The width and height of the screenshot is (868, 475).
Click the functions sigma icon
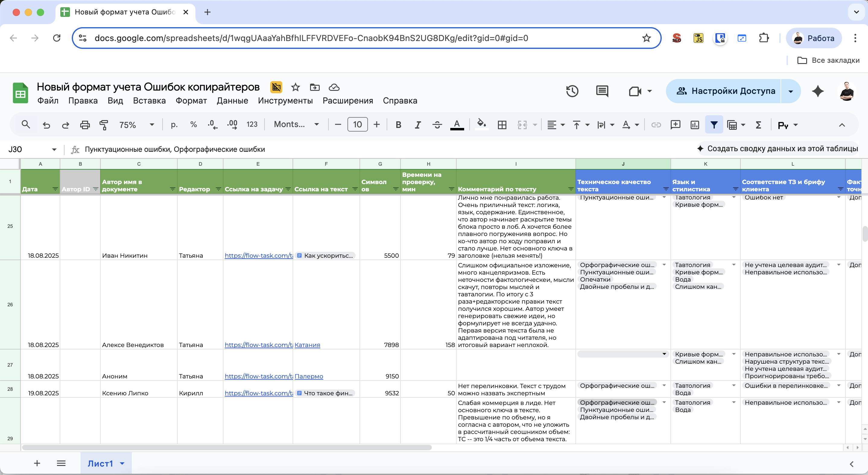(758, 125)
